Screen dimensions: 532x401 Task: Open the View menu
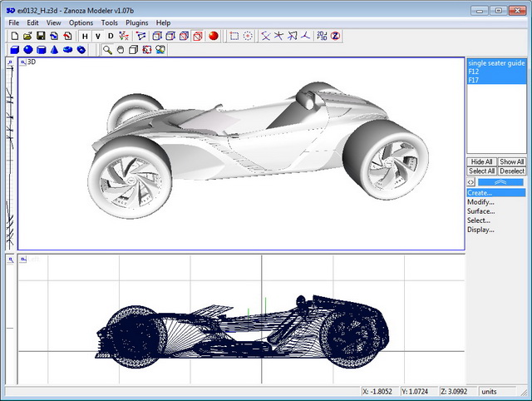pos(53,22)
